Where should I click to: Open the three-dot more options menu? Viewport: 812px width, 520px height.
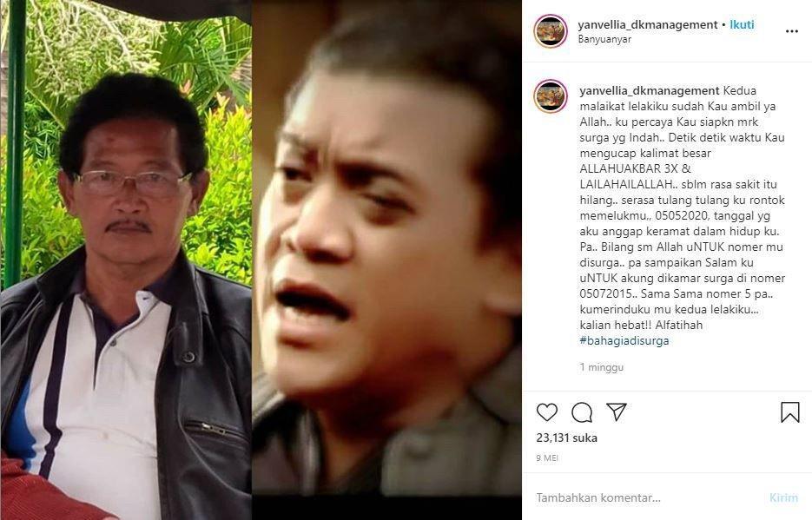(791, 31)
